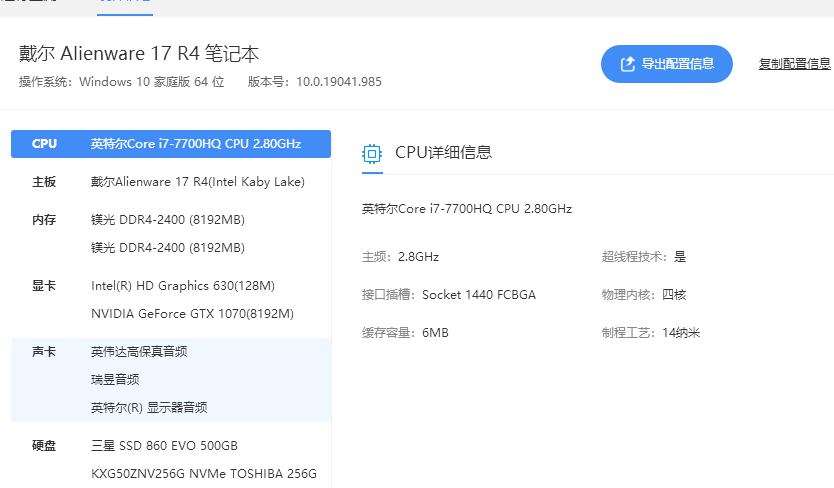Click the first 镁光 DDR4-2400 (8192MB) entry

pyautogui.click(x=168, y=220)
